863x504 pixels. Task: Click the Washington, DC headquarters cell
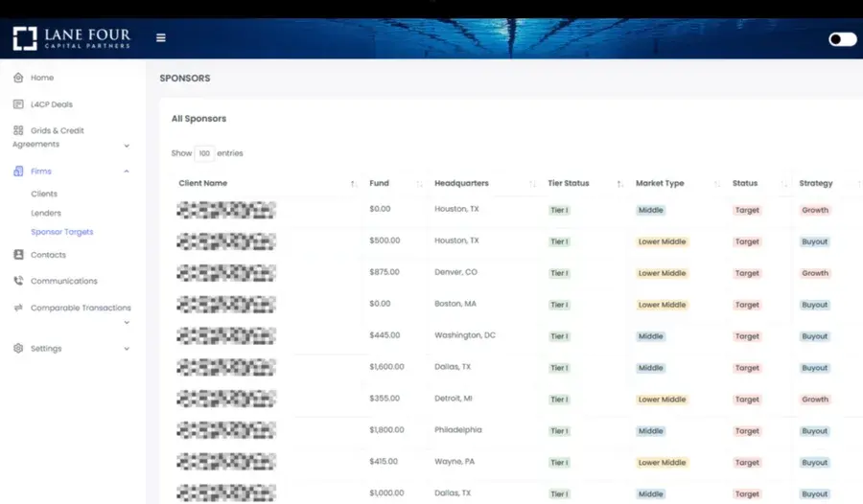(x=465, y=335)
